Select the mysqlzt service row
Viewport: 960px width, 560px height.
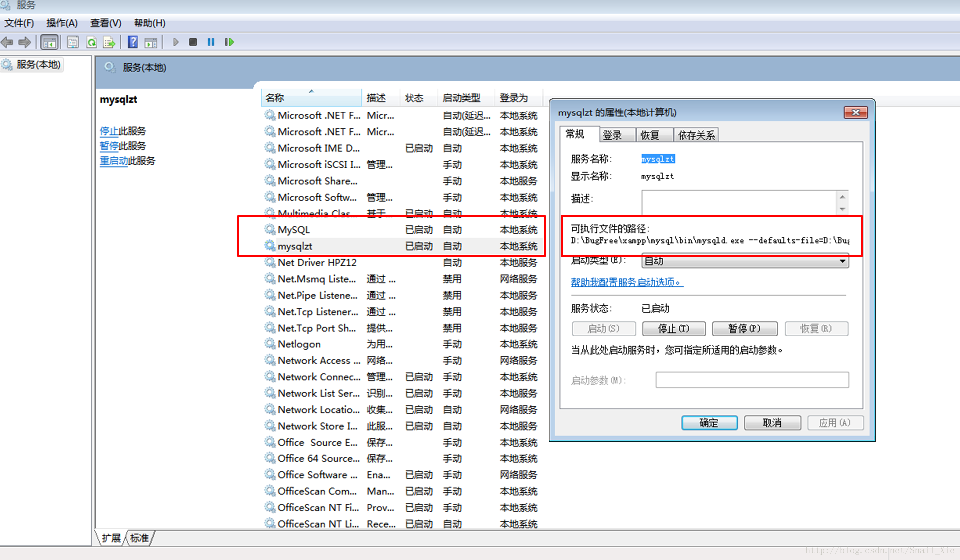401,246
